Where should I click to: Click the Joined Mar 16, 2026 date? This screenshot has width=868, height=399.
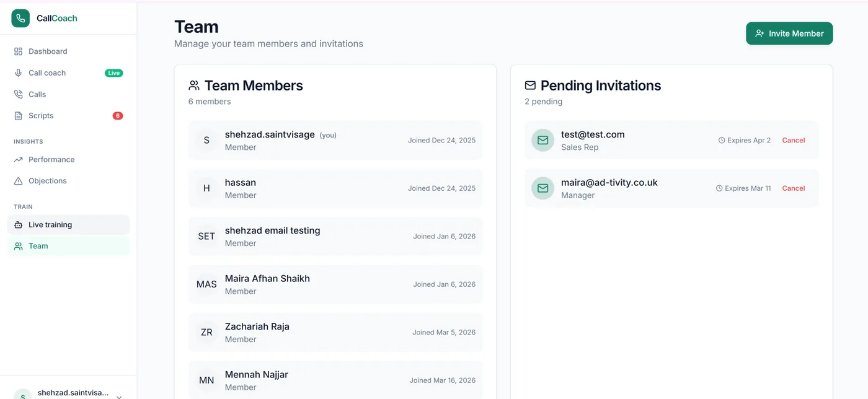[x=443, y=380]
